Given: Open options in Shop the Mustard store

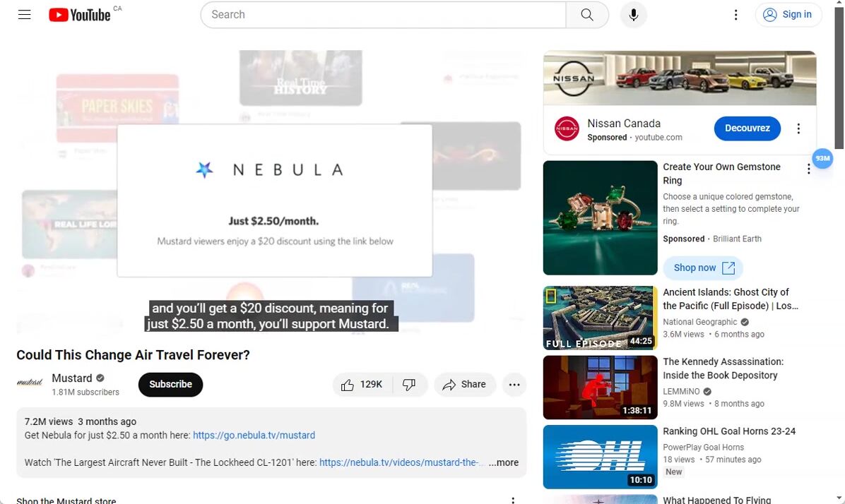Looking at the screenshot, I should coord(513,500).
